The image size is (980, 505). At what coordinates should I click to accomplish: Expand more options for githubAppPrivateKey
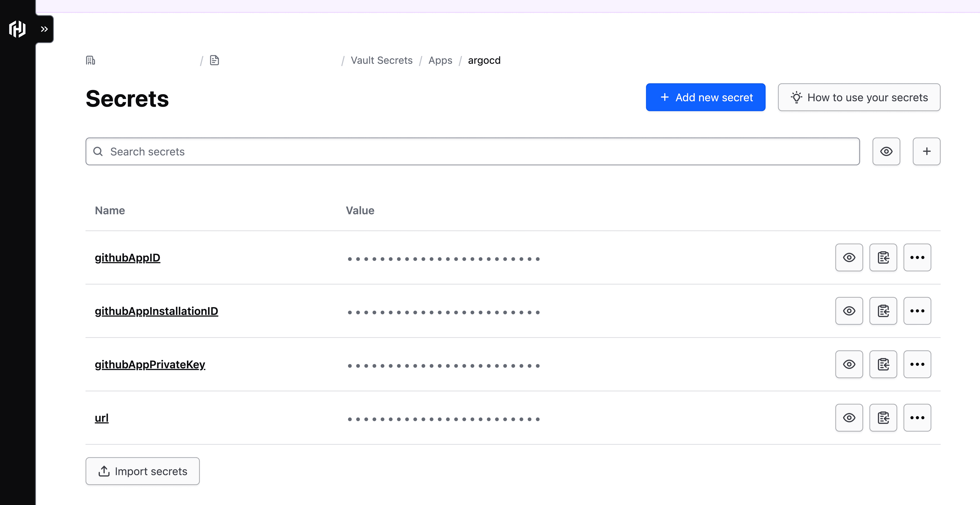917,364
